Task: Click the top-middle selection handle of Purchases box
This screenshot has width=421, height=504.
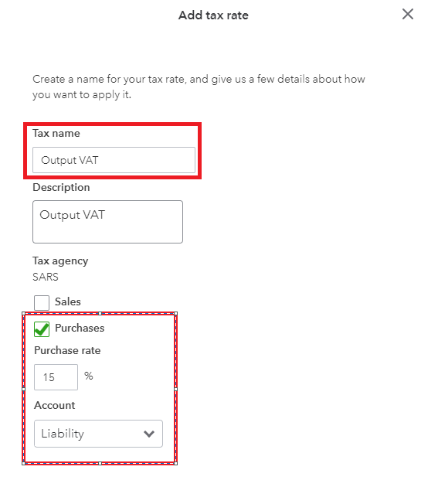Action: coord(100,313)
